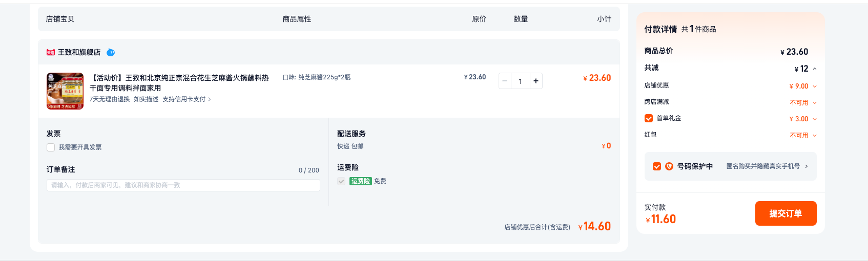The width and height of the screenshot is (868, 261).
Task: Click the ¥11.60 实付款 amount
Action: [x=661, y=219]
